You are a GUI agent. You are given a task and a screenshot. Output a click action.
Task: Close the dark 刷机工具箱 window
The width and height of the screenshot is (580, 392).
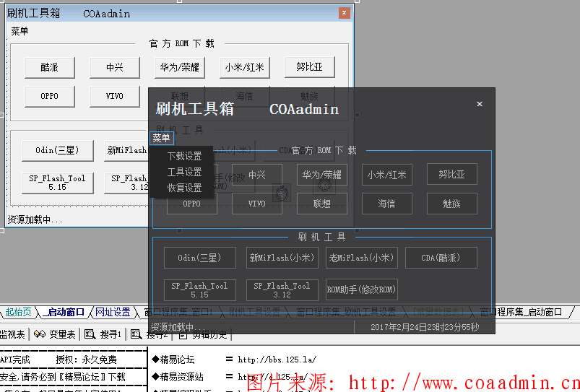point(480,104)
